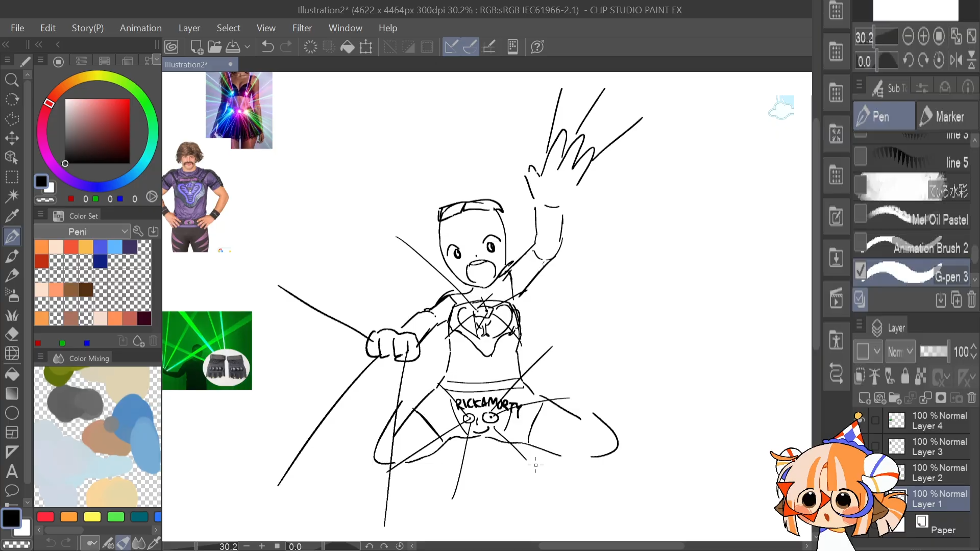980x551 pixels.
Task: Click the navigator Flip horizontal icon
Action: point(956,61)
